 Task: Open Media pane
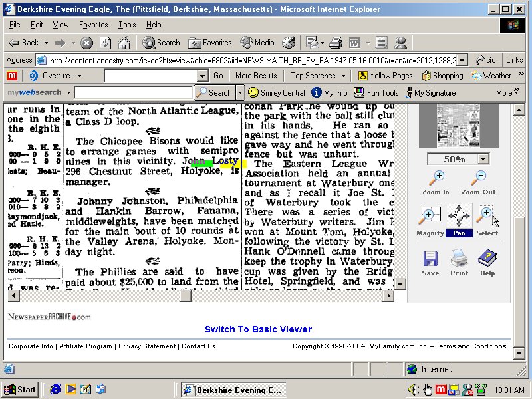click(x=257, y=43)
